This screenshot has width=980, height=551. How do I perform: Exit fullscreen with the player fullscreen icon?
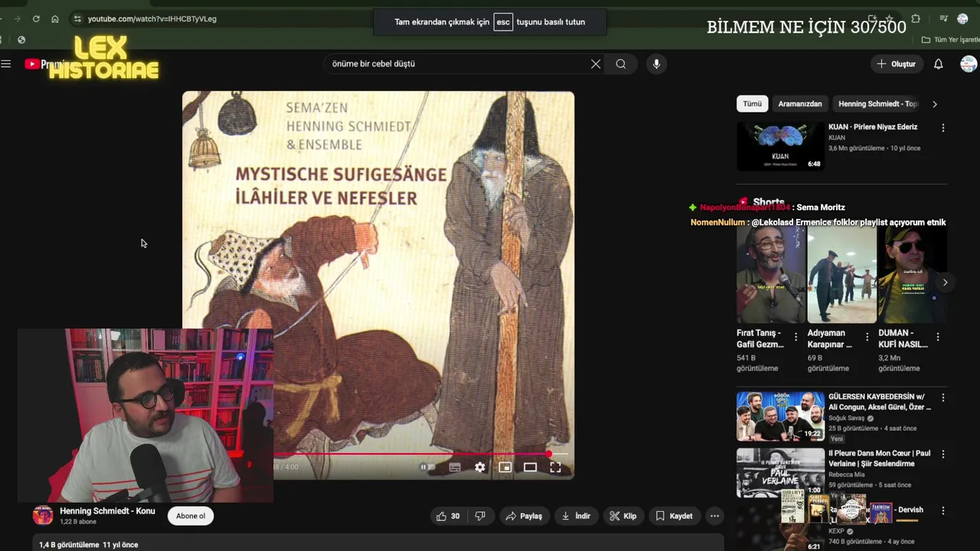pos(556,467)
